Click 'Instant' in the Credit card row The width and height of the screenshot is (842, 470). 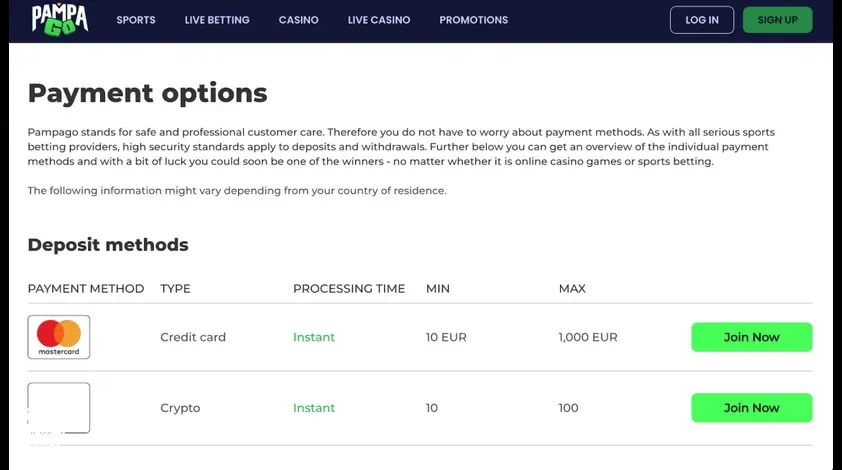coord(314,337)
